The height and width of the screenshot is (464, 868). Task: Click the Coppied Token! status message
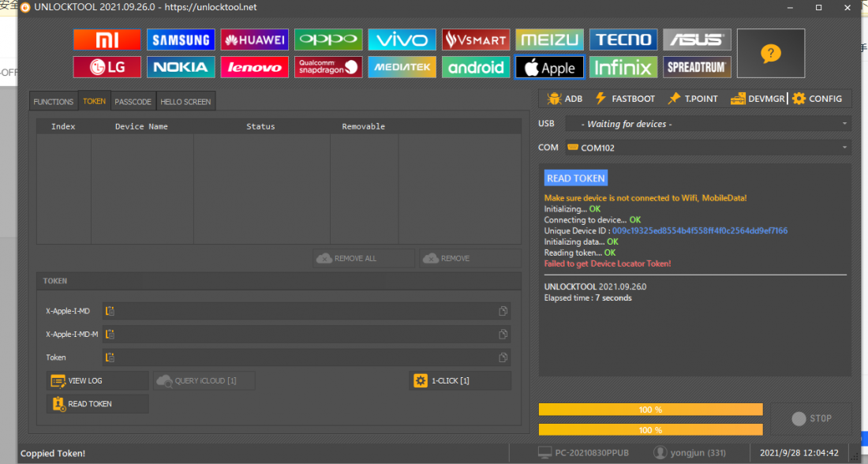53,453
